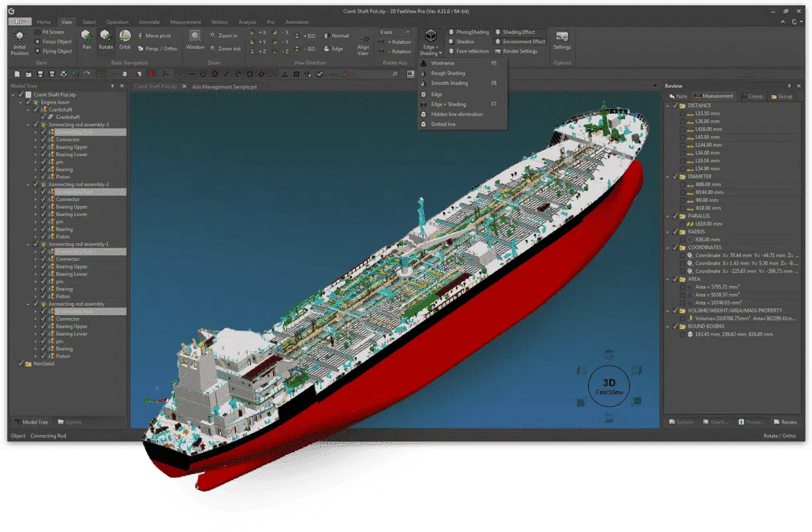Switch to +ISO view direction

tap(305, 36)
